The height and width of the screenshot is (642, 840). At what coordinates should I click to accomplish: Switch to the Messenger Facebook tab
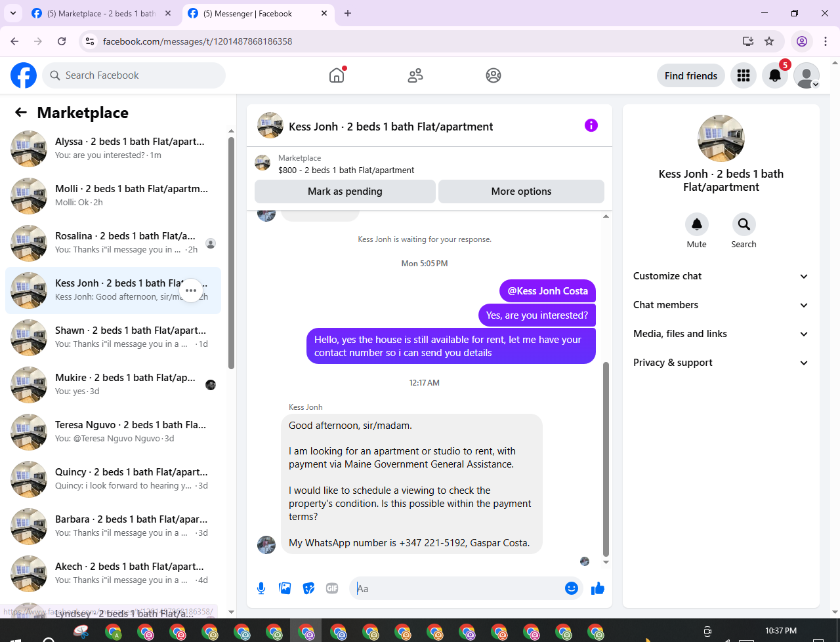pos(257,13)
